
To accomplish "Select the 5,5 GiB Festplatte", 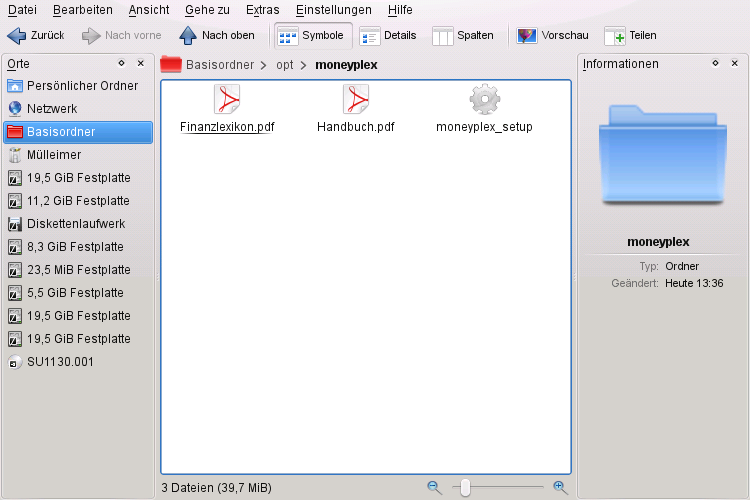I will coord(78,292).
